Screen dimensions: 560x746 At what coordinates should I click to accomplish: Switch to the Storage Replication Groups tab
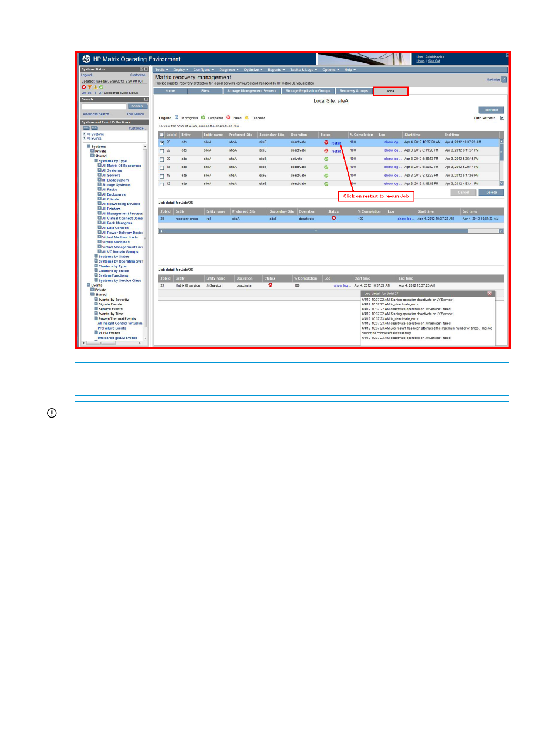click(x=308, y=91)
